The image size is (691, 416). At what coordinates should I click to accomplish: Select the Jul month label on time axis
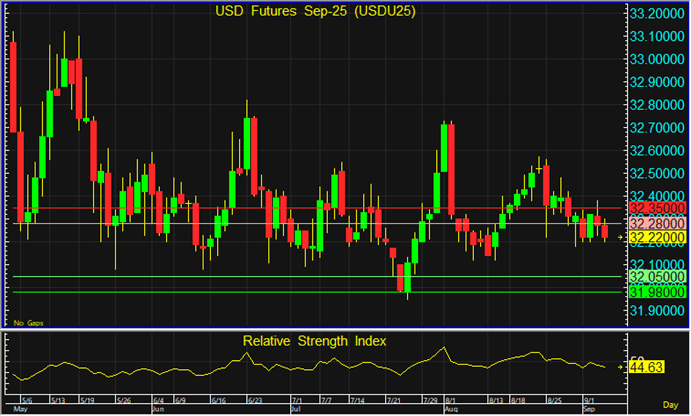pos(296,410)
